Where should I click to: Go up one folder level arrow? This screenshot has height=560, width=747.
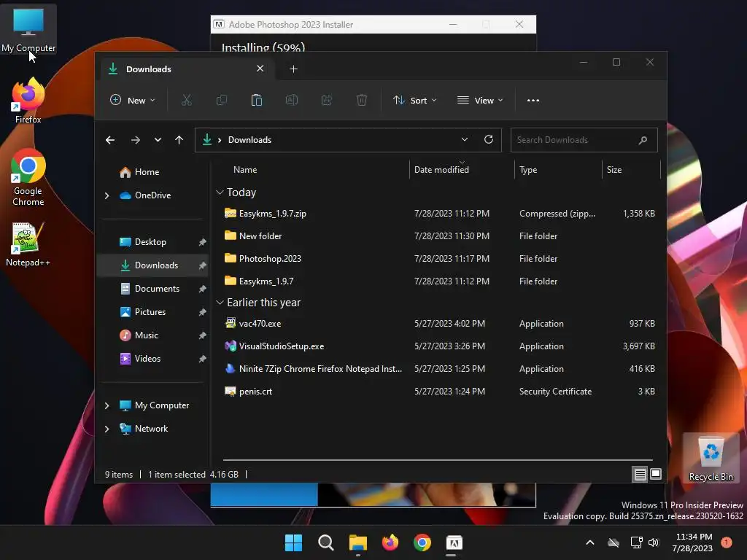pyautogui.click(x=179, y=140)
